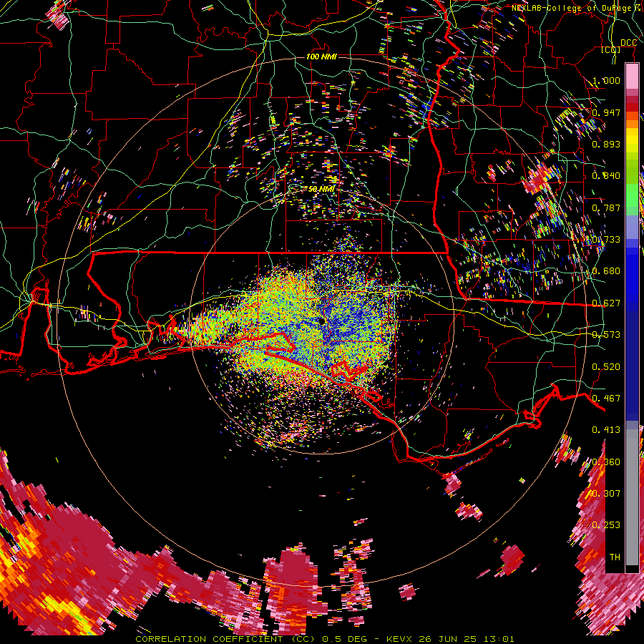644x644 pixels.
Task: Click the [CC] units label above the scale
Action: click(611, 49)
